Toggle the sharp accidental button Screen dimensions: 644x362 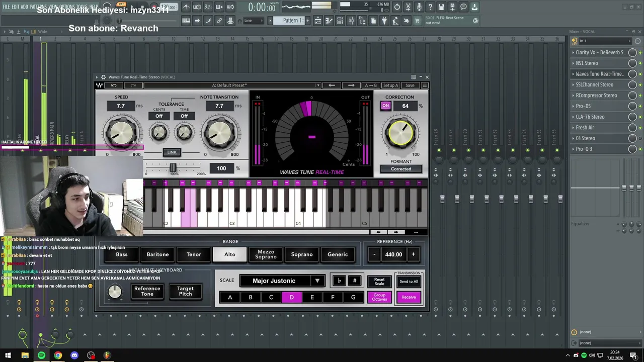(355, 281)
